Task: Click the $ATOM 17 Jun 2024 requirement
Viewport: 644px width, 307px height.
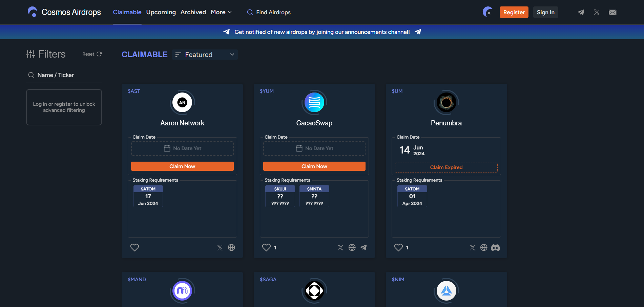Action: pos(148,196)
